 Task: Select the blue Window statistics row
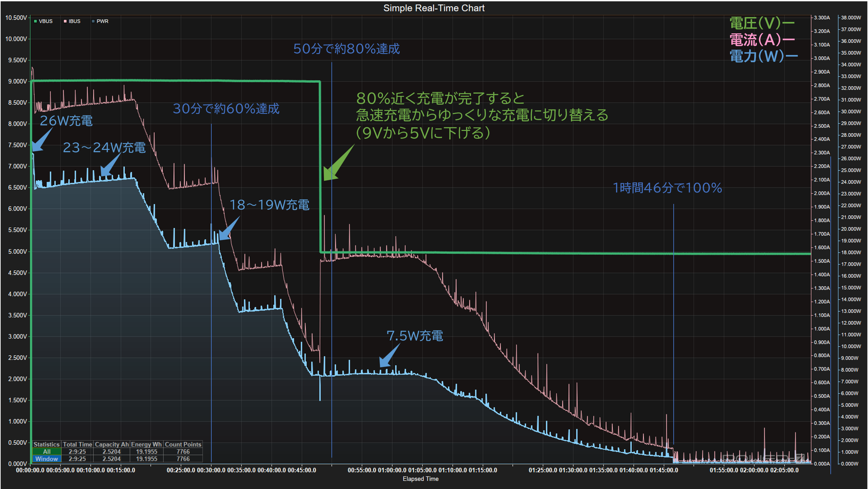click(46, 459)
